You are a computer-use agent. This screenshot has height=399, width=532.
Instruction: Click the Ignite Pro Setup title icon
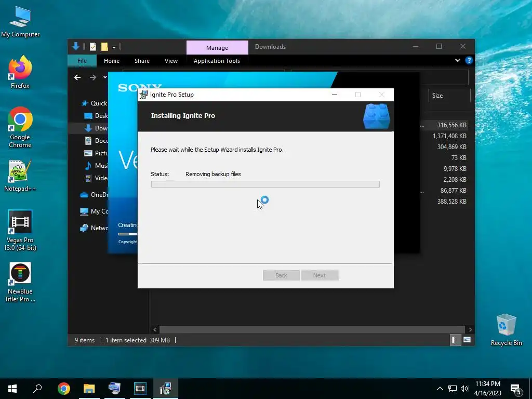coord(144,95)
